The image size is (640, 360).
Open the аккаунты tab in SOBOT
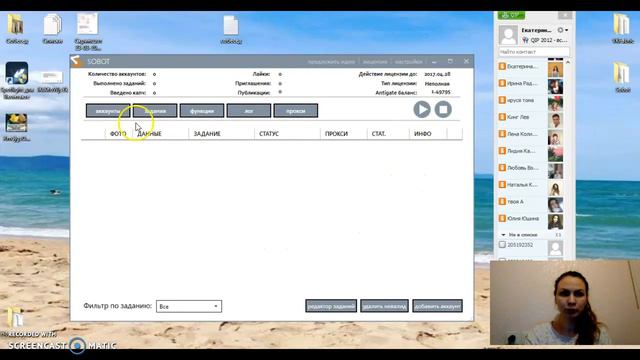108,111
